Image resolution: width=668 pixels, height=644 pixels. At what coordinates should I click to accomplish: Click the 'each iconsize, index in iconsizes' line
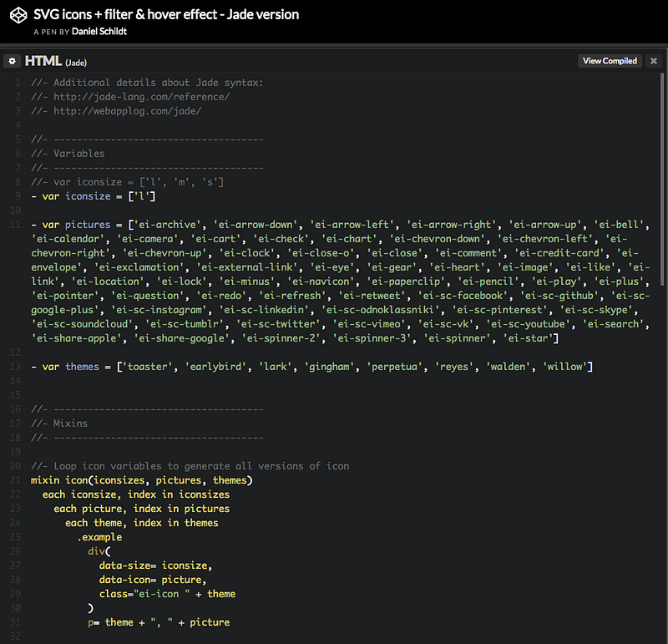click(136, 494)
